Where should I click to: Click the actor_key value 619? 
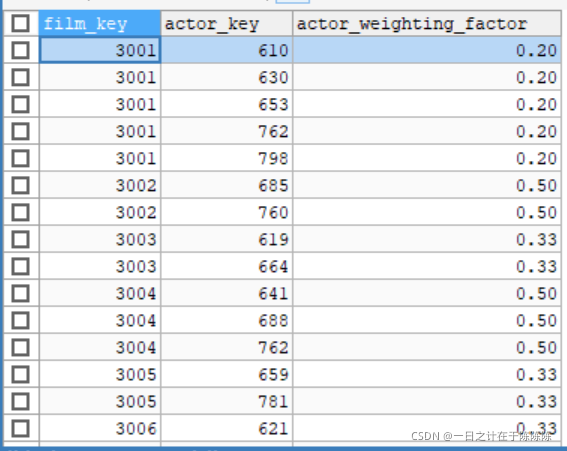227,239
